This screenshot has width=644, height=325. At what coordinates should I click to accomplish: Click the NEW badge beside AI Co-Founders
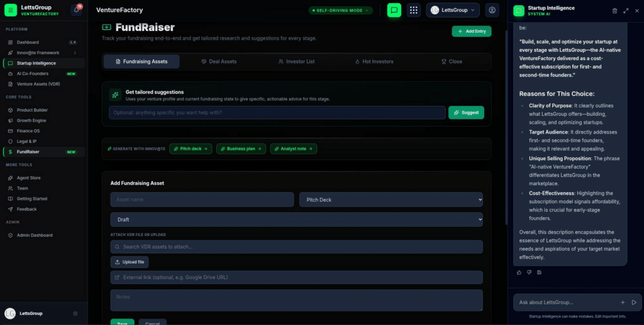[x=72, y=74]
